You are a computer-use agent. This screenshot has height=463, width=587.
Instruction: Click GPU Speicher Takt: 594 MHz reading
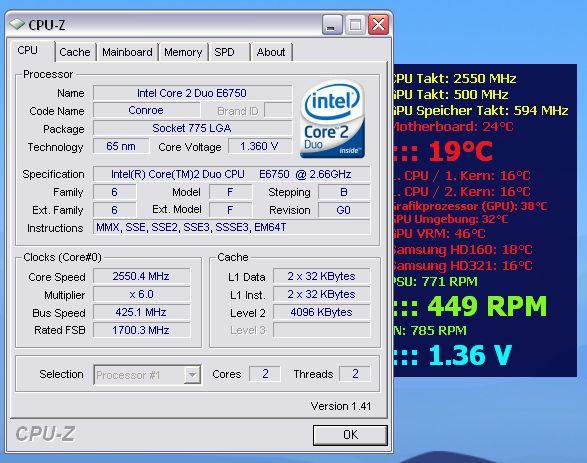(480, 110)
